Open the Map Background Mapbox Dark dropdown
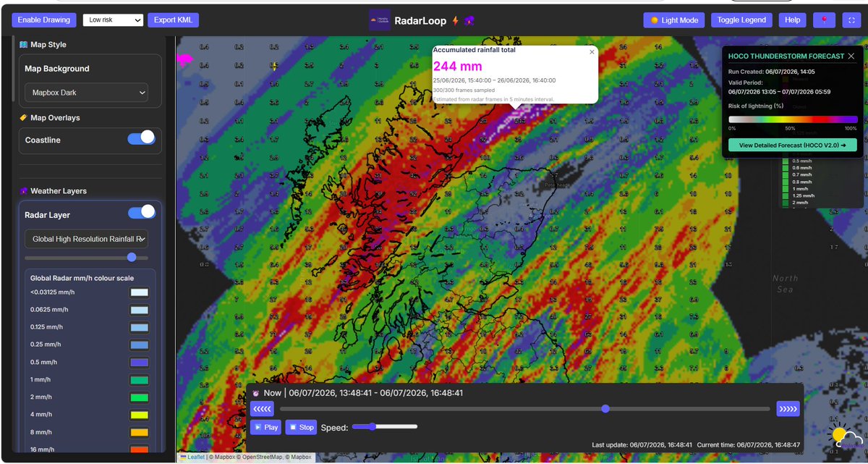 click(x=86, y=93)
